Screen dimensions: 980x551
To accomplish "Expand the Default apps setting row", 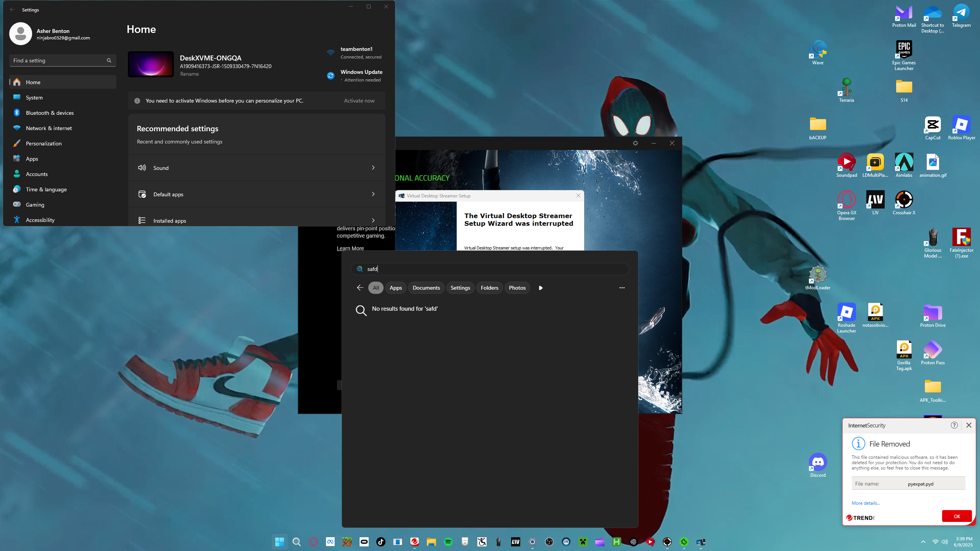I will (256, 194).
